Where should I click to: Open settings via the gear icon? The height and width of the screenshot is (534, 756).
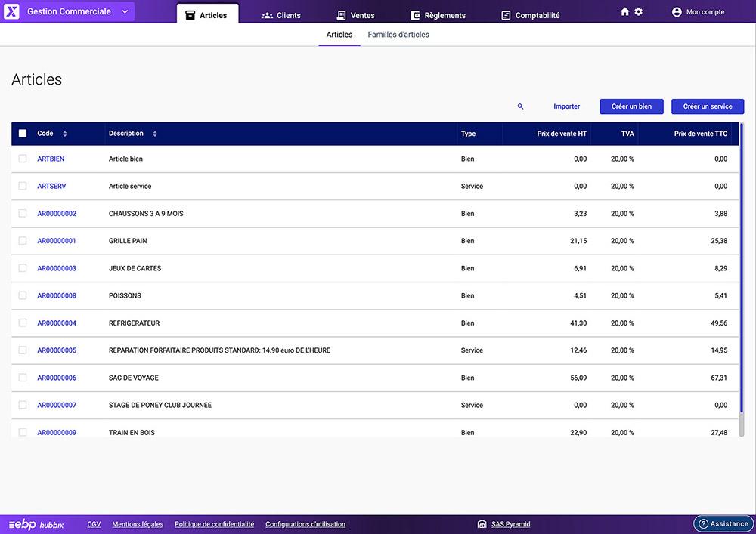pyautogui.click(x=640, y=11)
